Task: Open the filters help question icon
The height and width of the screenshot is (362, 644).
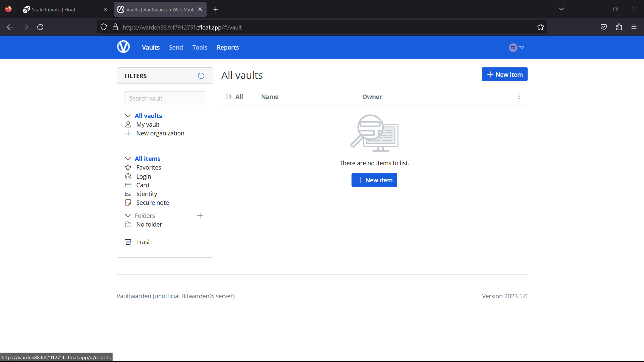Action: click(x=201, y=76)
